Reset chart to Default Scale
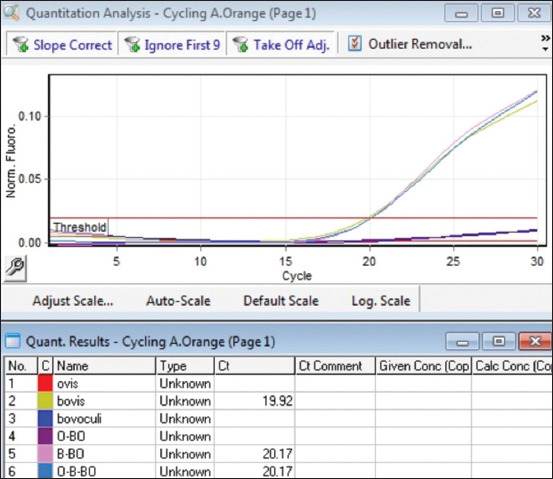Screen dimensions: 553x479 point(281,301)
